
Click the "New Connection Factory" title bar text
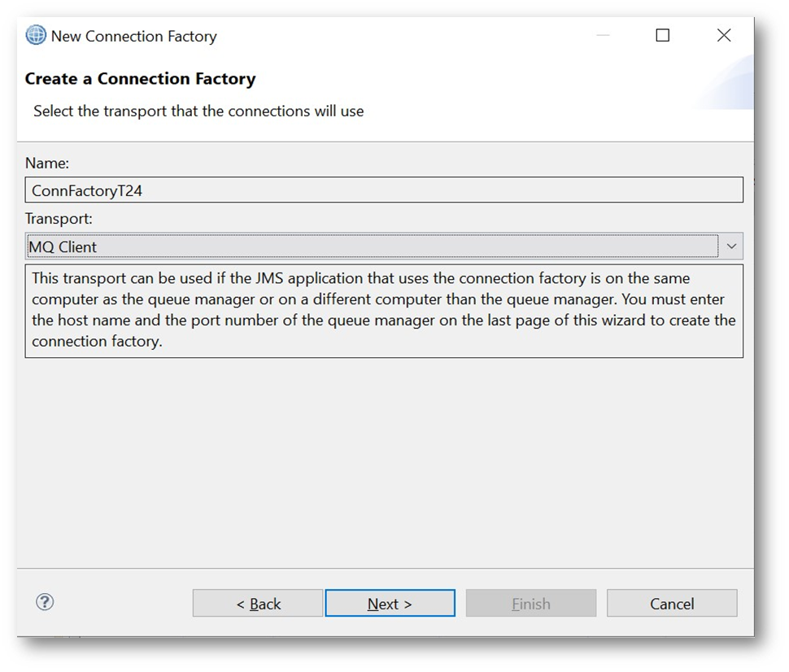tap(133, 37)
